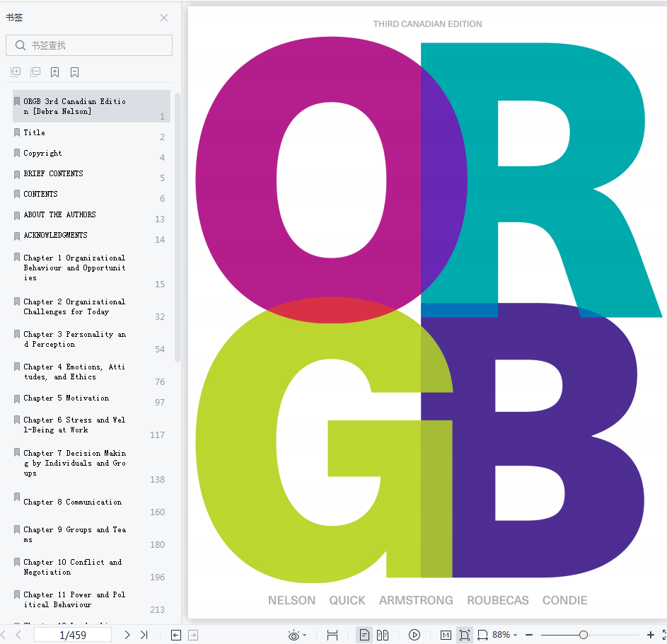Start slideshow playback
Viewport: 667px width, 644px height.
pos(414,635)
